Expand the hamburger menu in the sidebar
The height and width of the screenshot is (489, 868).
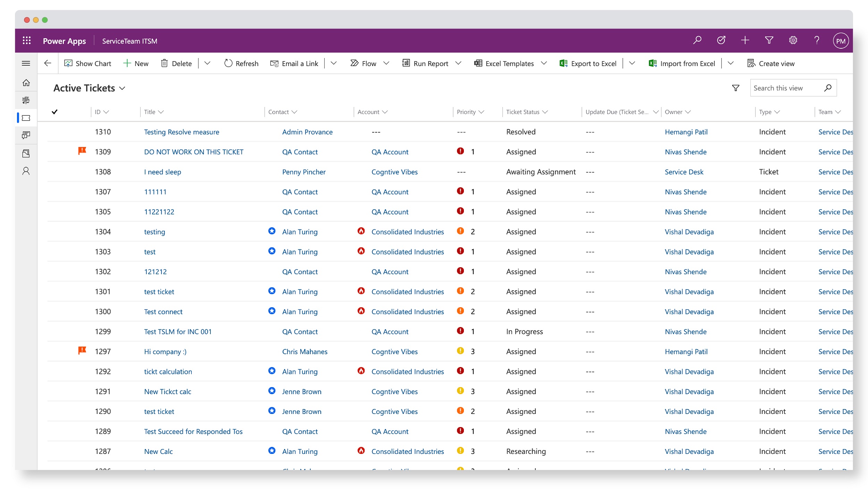click(x=26, y=63)
